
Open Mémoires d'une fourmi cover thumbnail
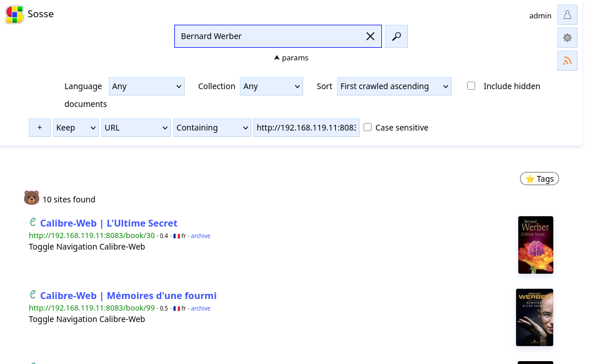[534, 317]
